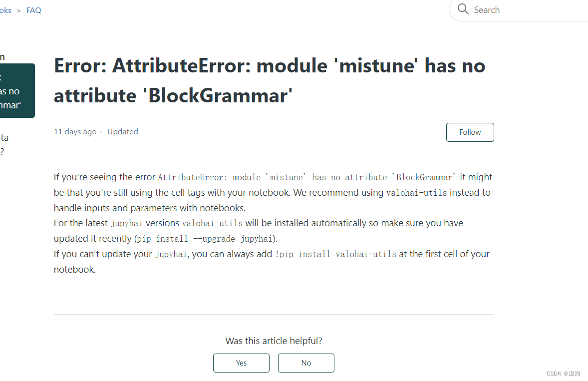
Task: Click the sidebar item ending with 'ta'
Action: click(x=3, y=137)
